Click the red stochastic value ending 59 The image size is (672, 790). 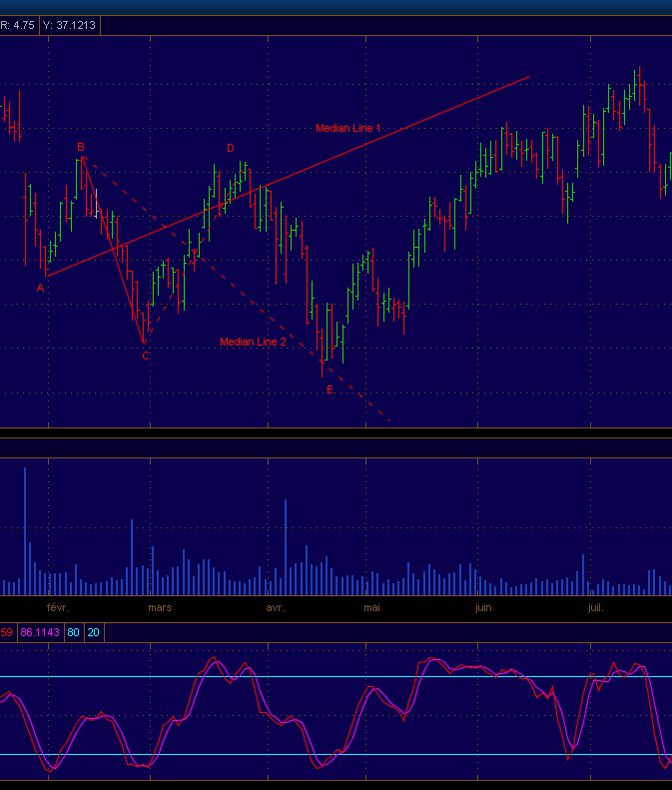(x=7, y=632)
